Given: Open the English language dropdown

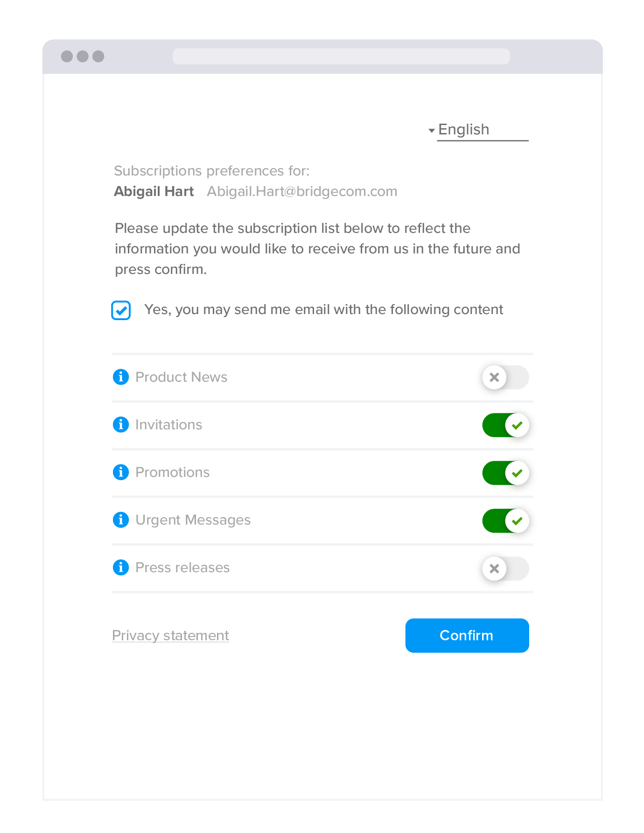Looking at the screenshot, I should click(x=478, y=130).
